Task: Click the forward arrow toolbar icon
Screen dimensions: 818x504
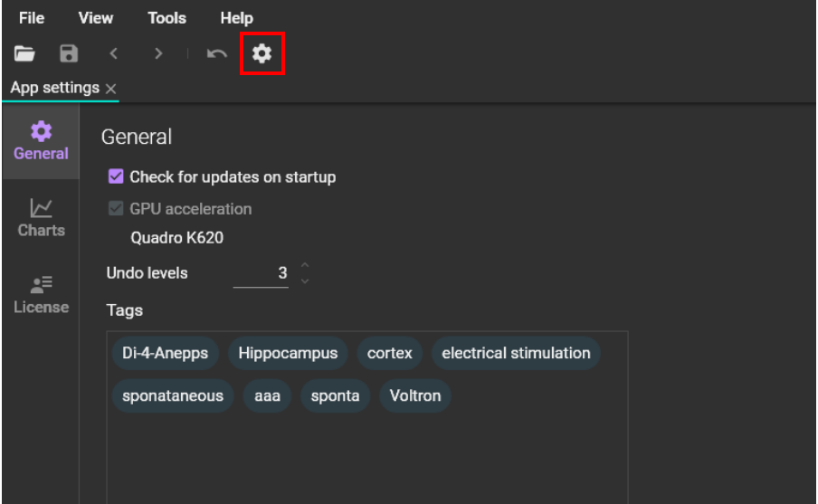Action: coord(158,54)
